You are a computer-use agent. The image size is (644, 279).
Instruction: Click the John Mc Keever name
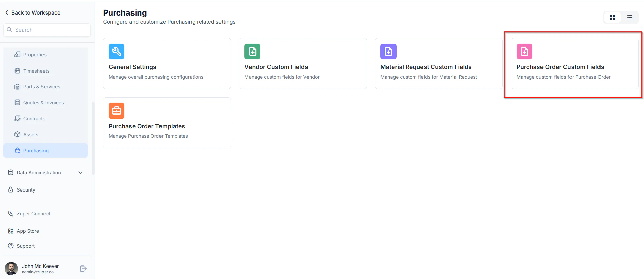(x=40, y=266)
